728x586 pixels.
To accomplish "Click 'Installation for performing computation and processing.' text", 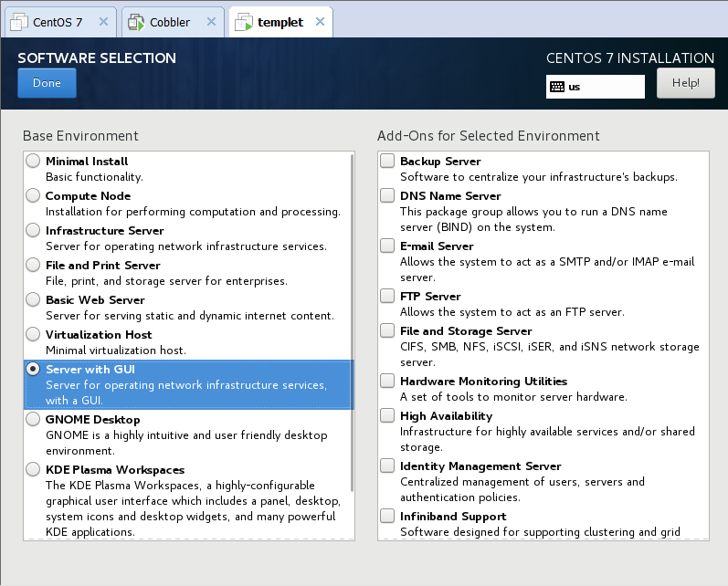I will coord(193,212).
